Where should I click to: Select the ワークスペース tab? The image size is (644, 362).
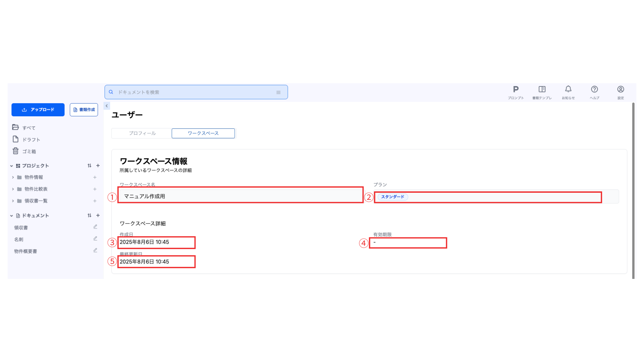[x=203, y=133]
